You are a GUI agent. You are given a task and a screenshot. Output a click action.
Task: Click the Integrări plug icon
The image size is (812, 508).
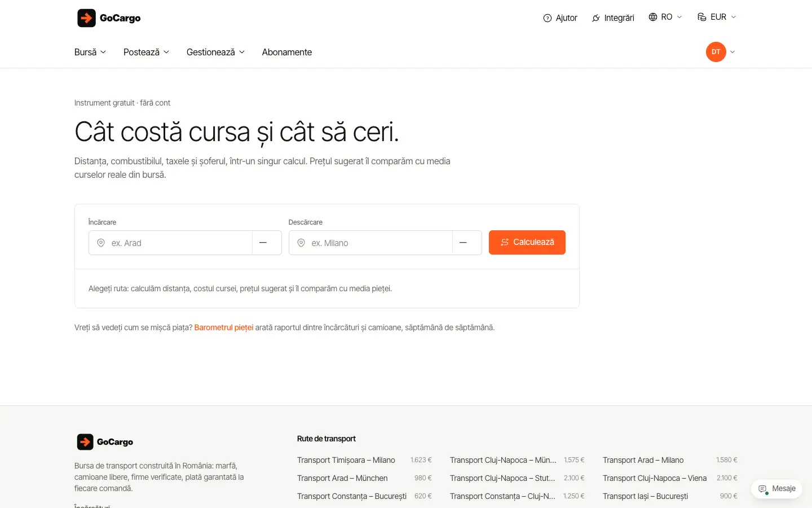[596, 18]
